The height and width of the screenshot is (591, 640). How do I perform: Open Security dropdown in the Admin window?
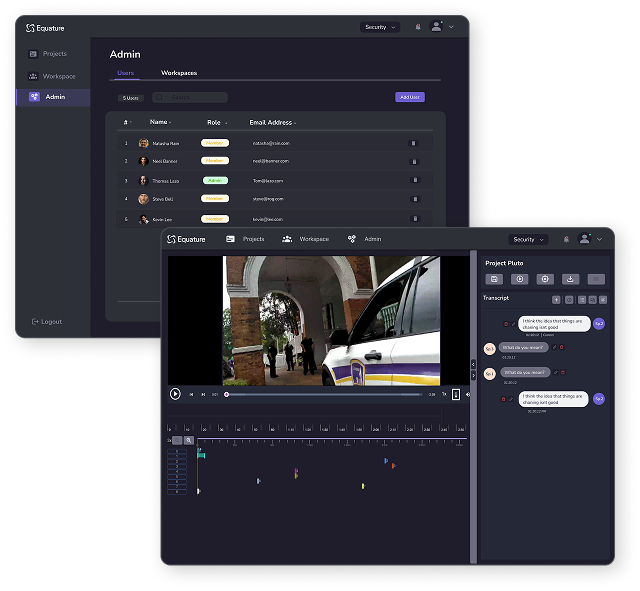tap(380, 27)
